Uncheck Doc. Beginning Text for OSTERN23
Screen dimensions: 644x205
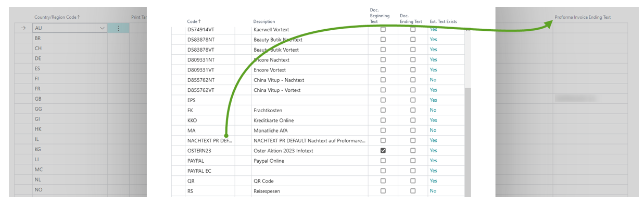[x=383, y=150]
